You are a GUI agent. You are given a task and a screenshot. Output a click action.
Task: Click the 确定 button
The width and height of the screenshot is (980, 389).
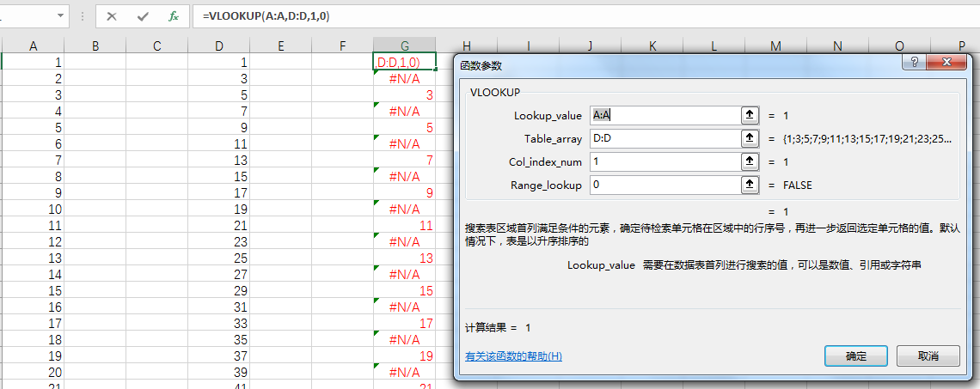point(855,356)
